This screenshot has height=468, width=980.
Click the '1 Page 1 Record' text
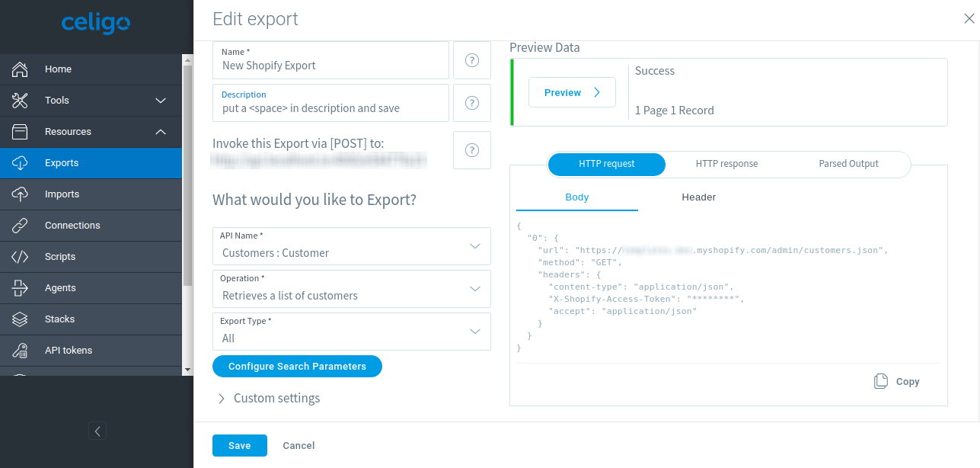(x=675, y=111)
